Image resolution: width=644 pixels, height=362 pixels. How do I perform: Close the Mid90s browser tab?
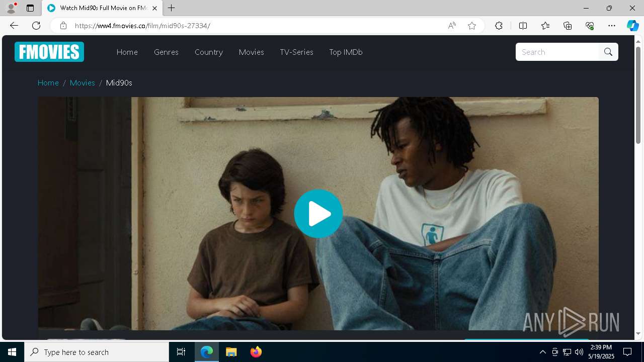(154, 8)
